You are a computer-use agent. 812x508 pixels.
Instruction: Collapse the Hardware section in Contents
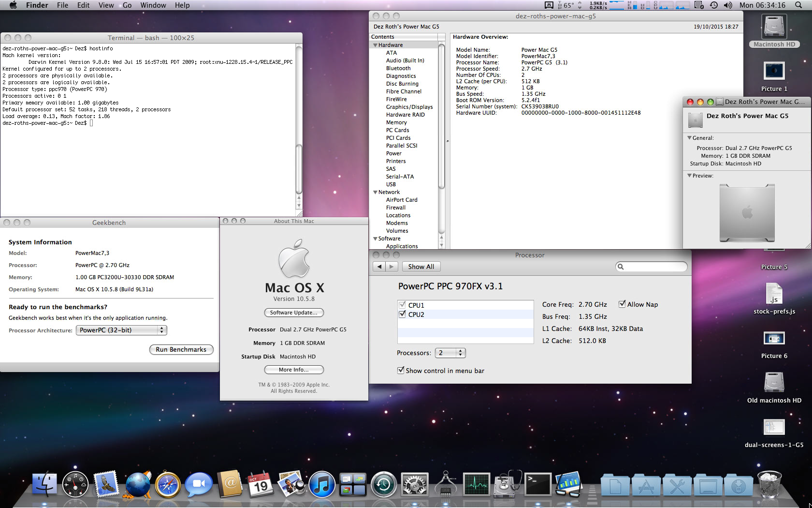[x=375, y=45]
